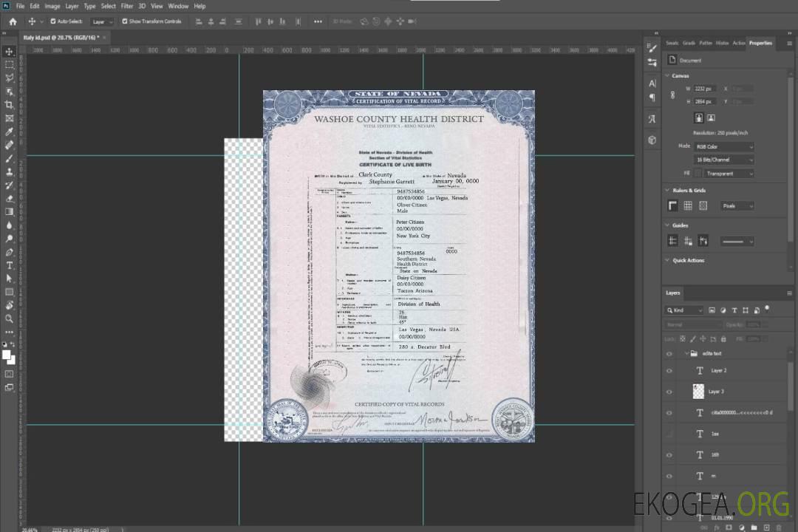Collapse the Guides section

coord(667,225)
